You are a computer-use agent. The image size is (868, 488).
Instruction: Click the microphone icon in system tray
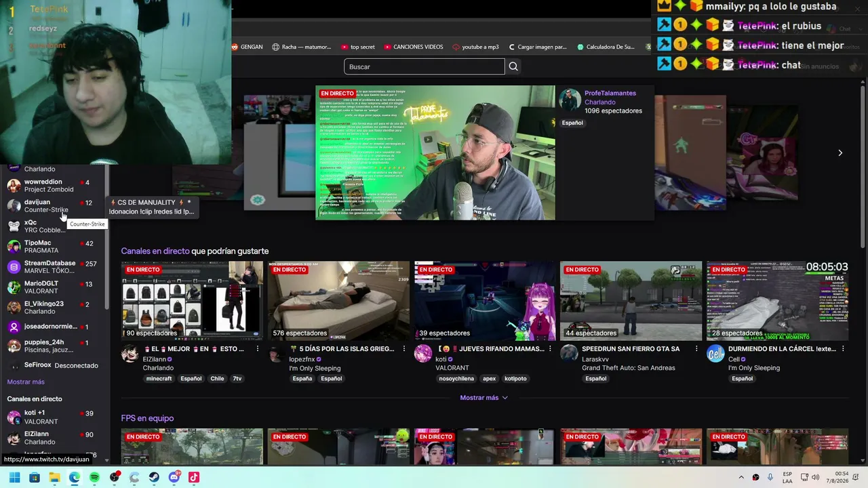click(x=770, y=477)
